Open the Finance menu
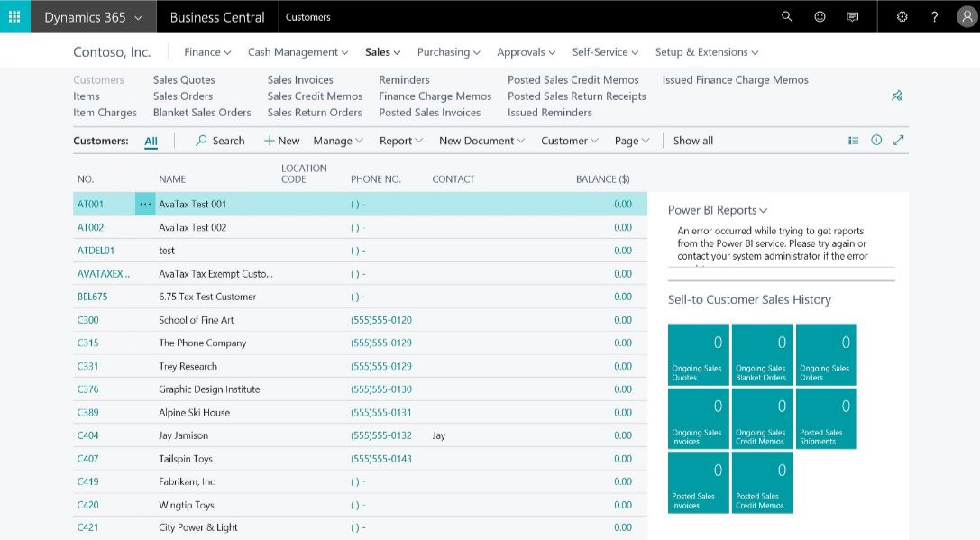This screenshot has height=540, width=980. pos(207,52)
